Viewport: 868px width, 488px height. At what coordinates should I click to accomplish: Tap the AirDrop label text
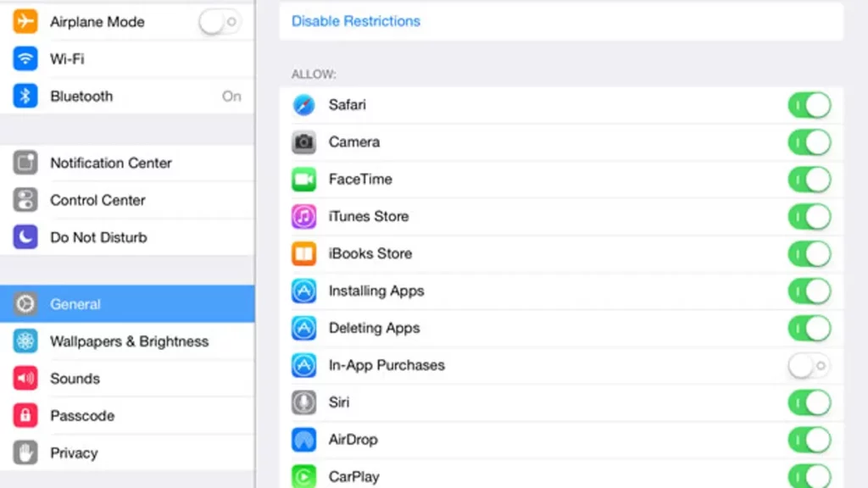[353, 440]
